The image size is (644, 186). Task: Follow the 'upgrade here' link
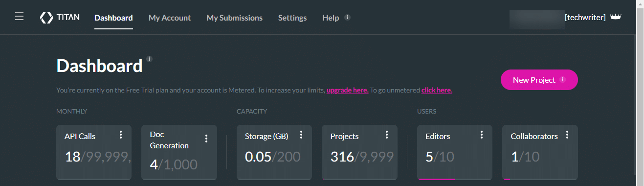[348, 90]
